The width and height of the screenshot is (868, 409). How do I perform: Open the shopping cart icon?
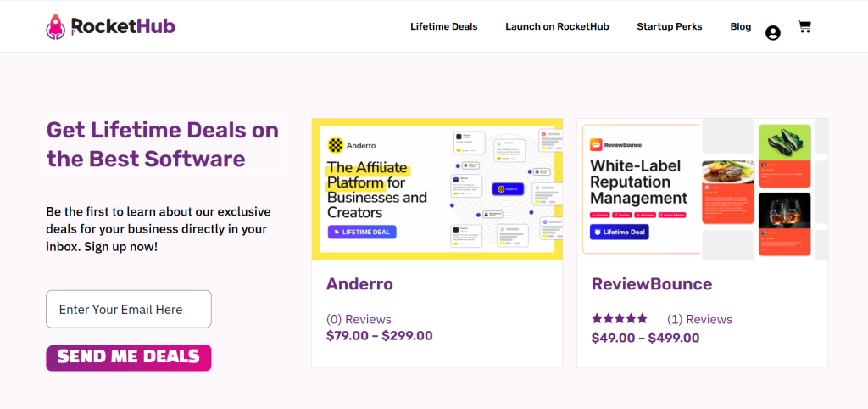tap(804, 26)
